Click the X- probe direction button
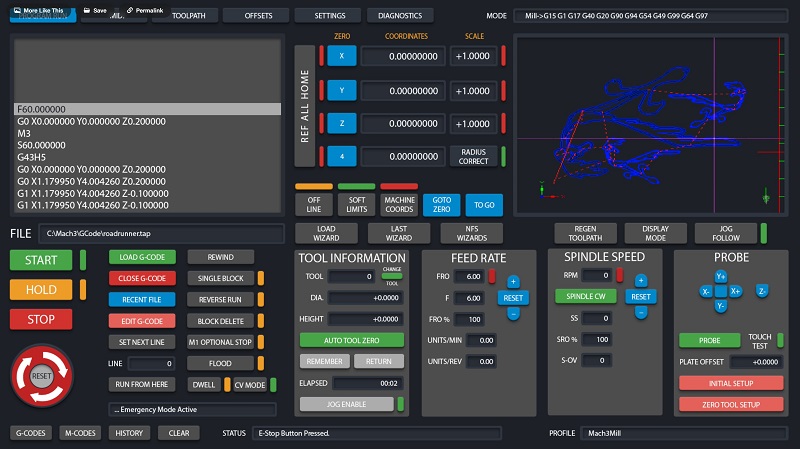 706,291
